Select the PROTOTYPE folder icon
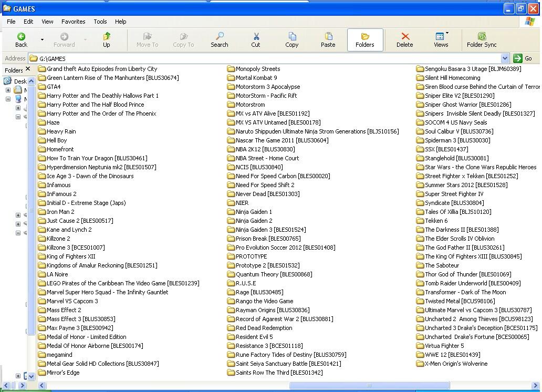 point(231,256)
